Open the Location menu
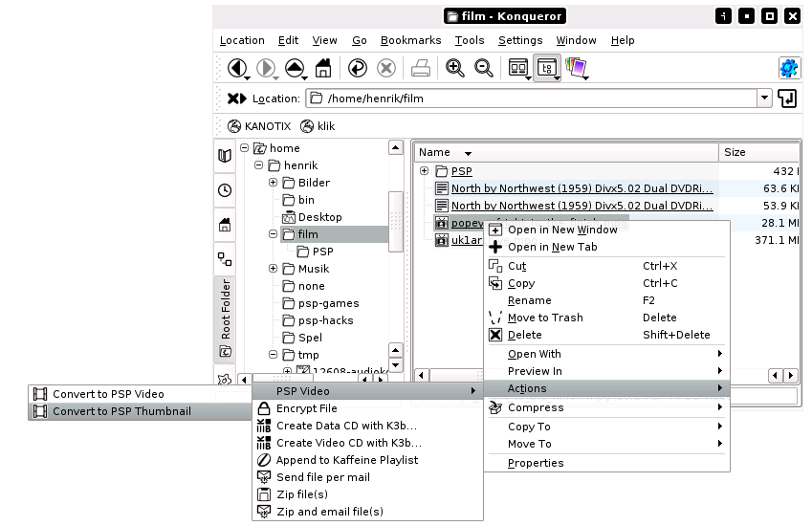This screenshot has width=812, height=526. click(x=242, y=40)
